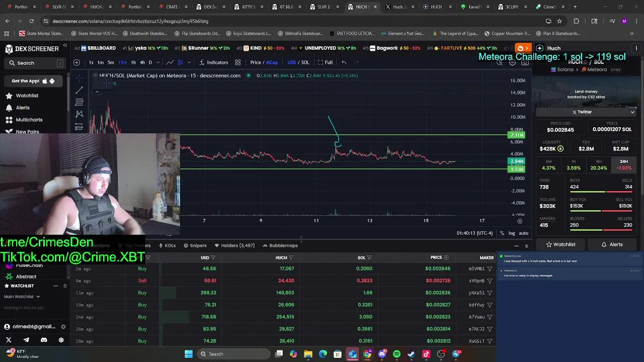Filter transactions by maker m5VMBi
This screenshot has height=362, width=644.
click(490, 268)
